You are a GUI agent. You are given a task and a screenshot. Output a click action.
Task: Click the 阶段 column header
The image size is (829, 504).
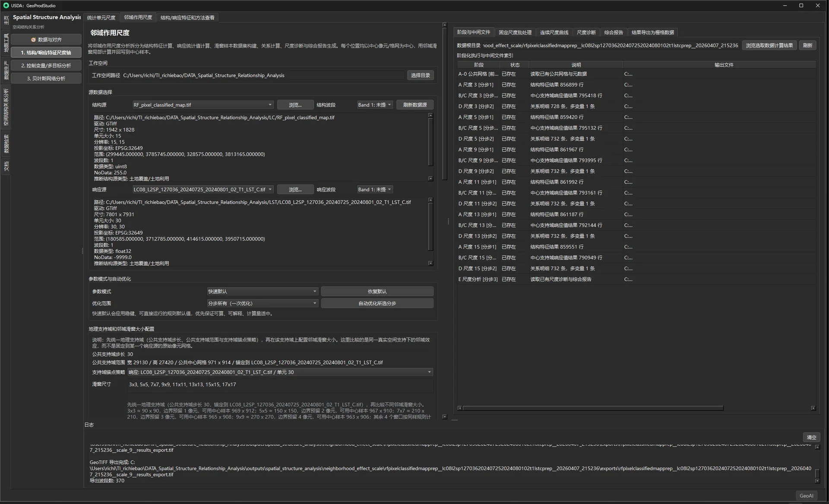pyautogui.click(x=478, y=65)
